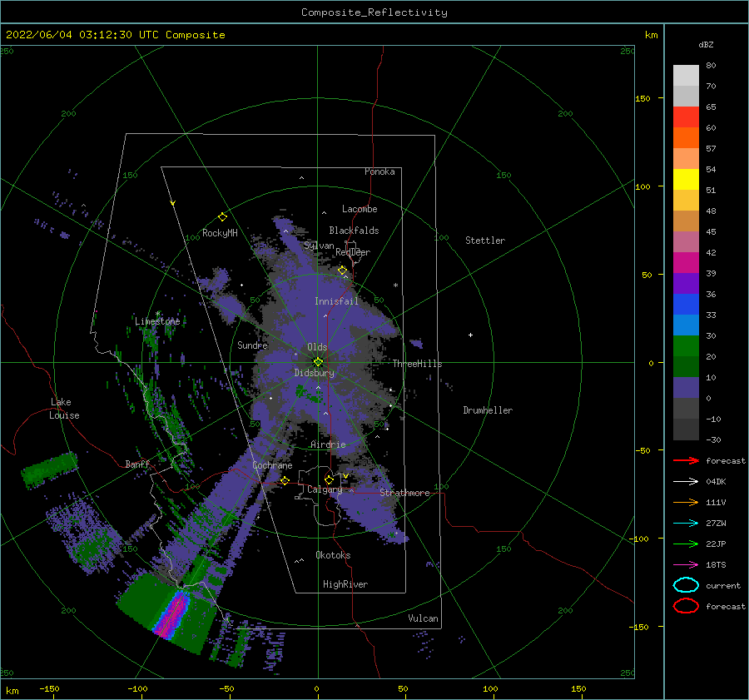Screen dimensions: 749x700
Task: Click the Strathmore town label
Action: pyautogui.click(x=404, y=493)
